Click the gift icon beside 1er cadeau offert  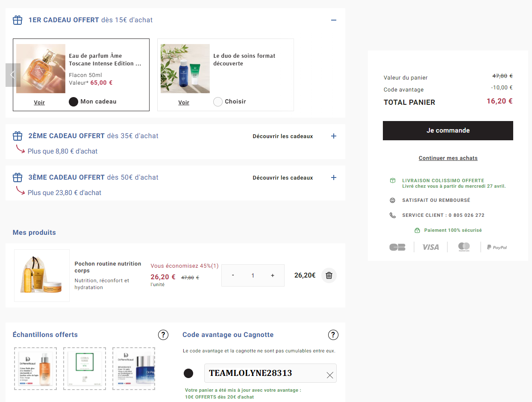(18, 20)
